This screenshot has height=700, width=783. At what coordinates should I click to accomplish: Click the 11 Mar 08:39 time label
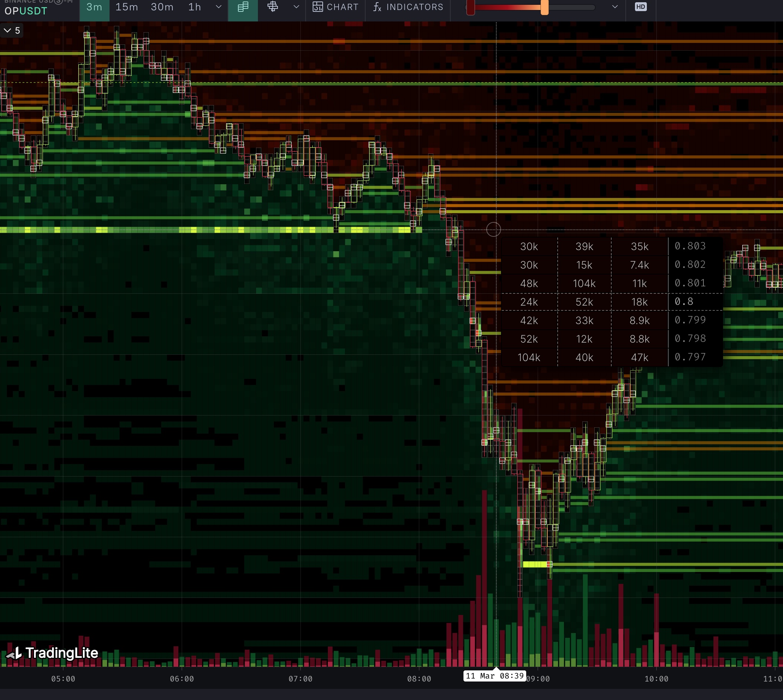(x=494, y=676)
